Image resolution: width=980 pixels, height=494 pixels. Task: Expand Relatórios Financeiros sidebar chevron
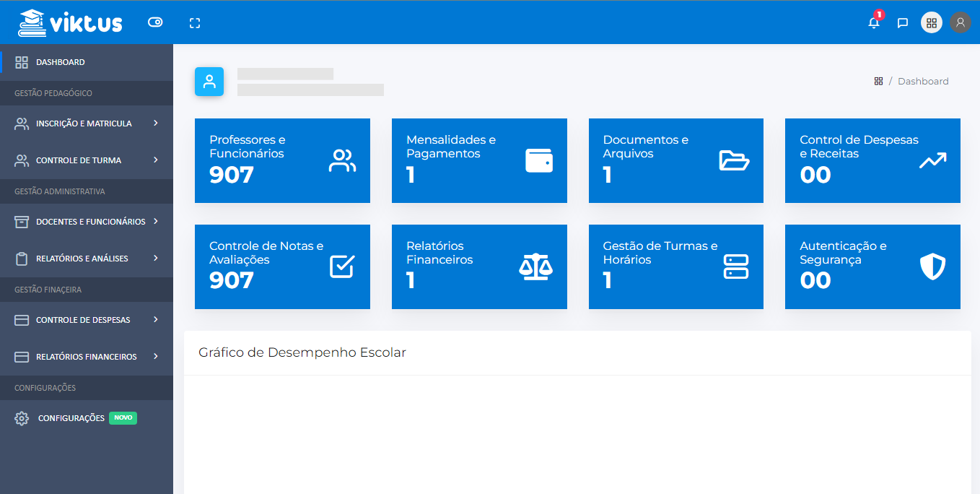[156, 357]
